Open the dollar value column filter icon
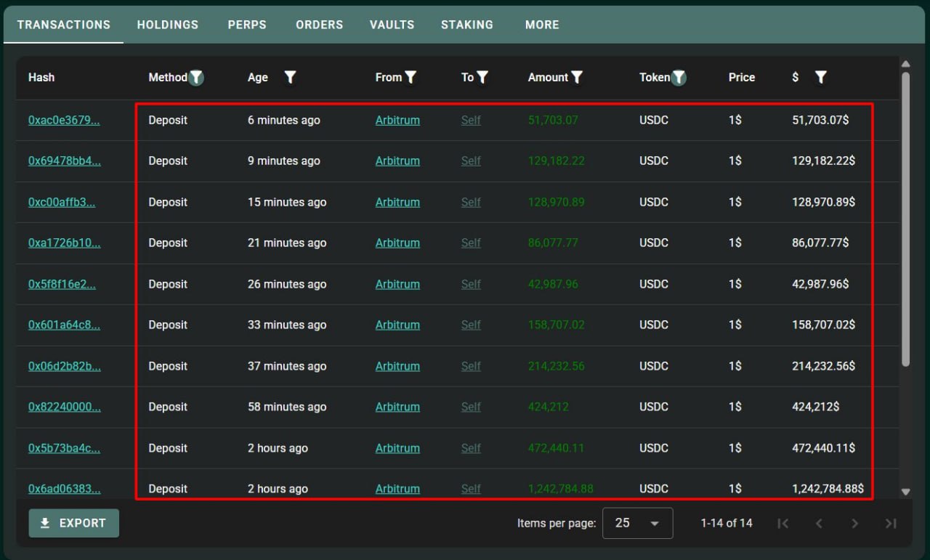 click(820, 78)
